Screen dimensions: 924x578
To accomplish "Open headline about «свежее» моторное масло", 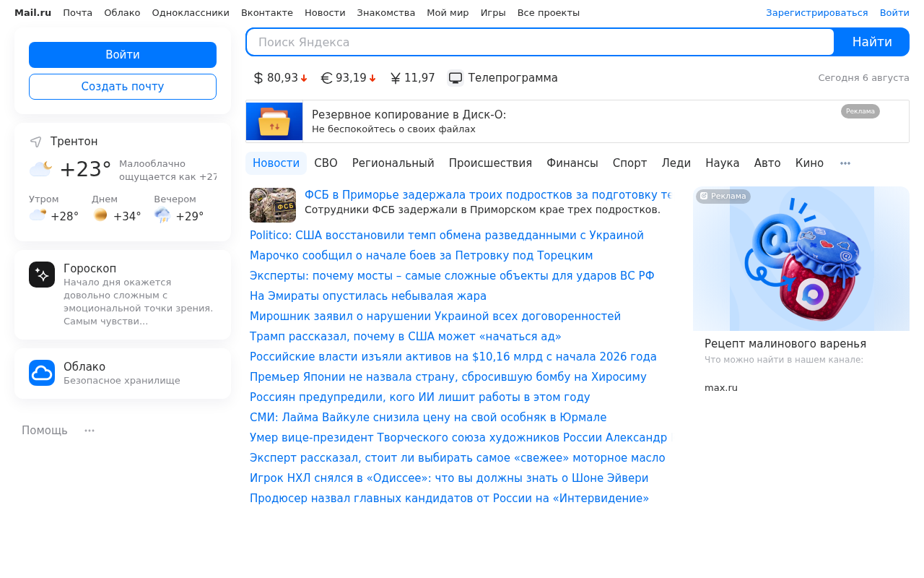I will pyautogui.click(x=457, y=458).
